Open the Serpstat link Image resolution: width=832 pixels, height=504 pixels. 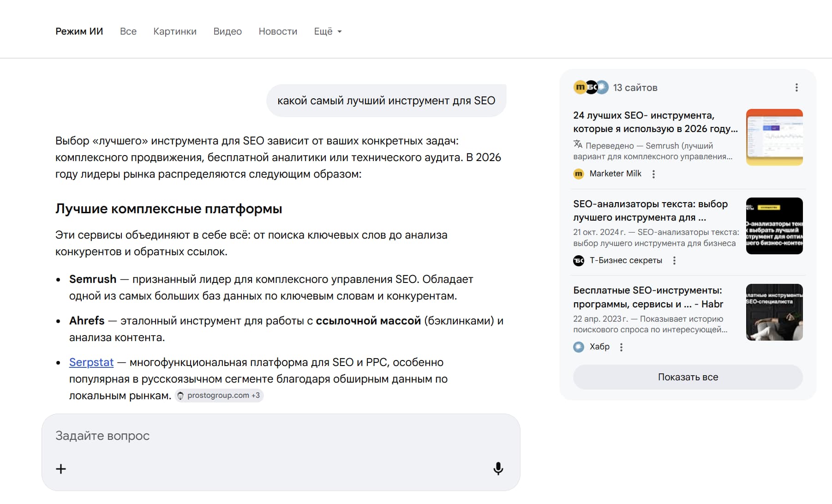[91, 362]
